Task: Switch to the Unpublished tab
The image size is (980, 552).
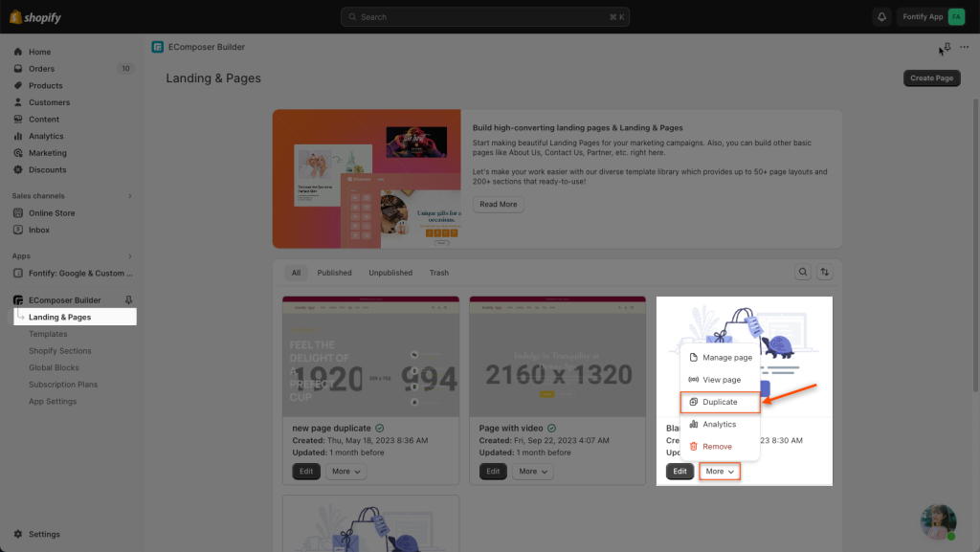Action: [x=390, y=273]
